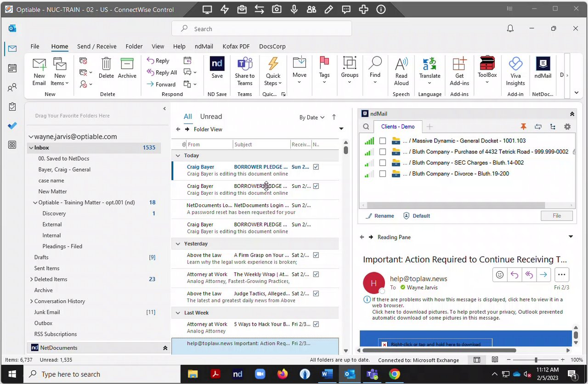The height and width of the screenshot is (384, 588).
Task: Expand the Deleted Items folder
Action: click(x=31, y=279)
